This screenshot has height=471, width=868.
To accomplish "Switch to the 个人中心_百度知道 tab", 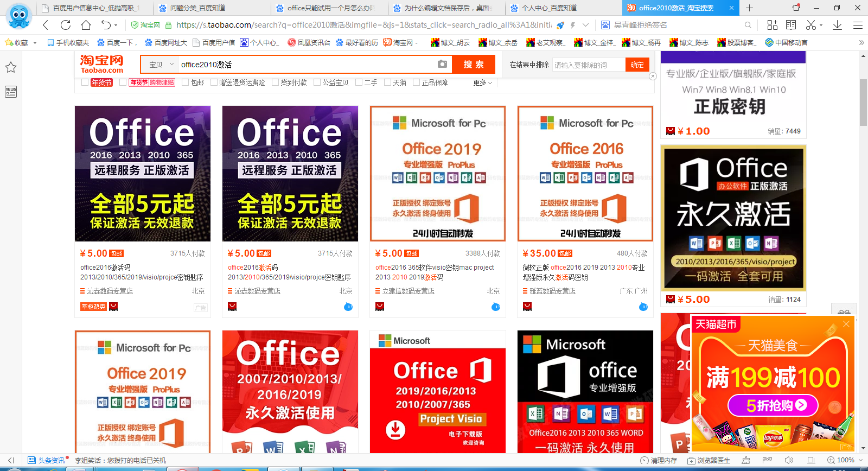I will pos(564,8).
